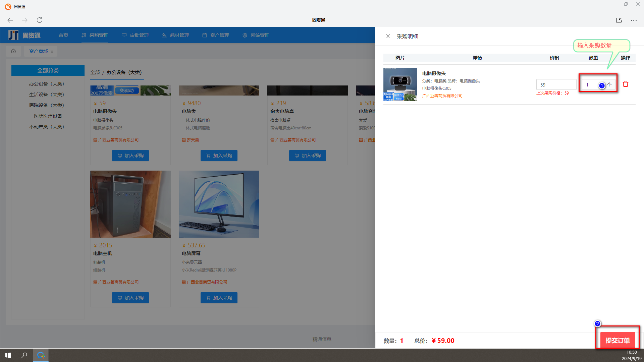Click supplier 广西业善商贸有限公司 in purchase detail
Screen dimensions: 644x362
pos(442,96)
